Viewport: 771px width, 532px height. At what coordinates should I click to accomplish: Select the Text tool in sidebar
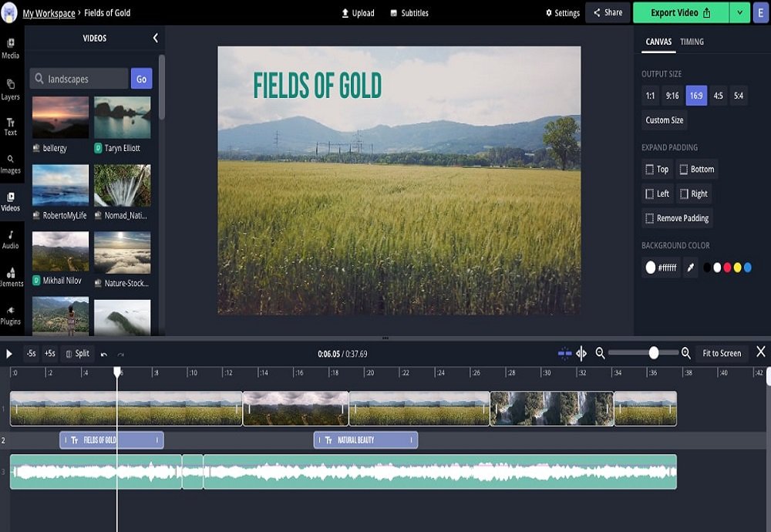[10, 126]
